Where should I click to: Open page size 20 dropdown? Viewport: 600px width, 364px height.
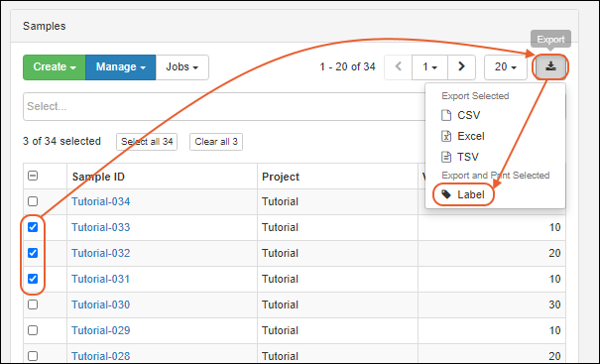pyautogui.click(x=506, y=67)
